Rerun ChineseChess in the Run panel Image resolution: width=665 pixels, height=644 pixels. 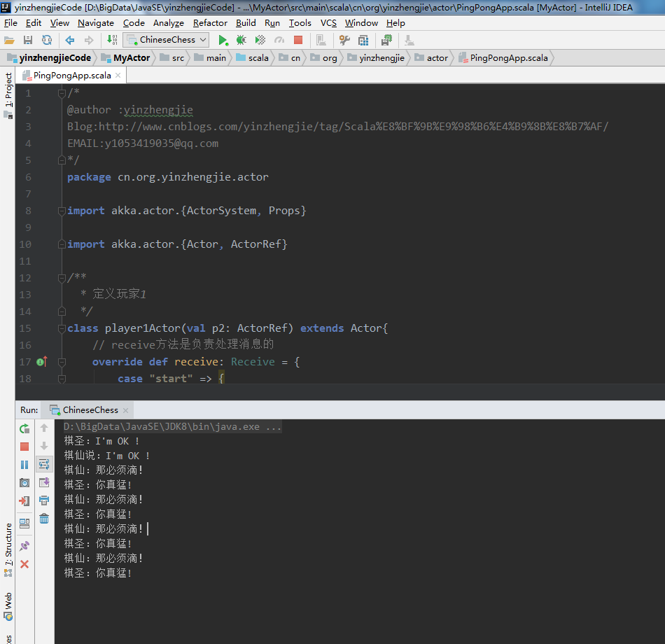point(24,428)
